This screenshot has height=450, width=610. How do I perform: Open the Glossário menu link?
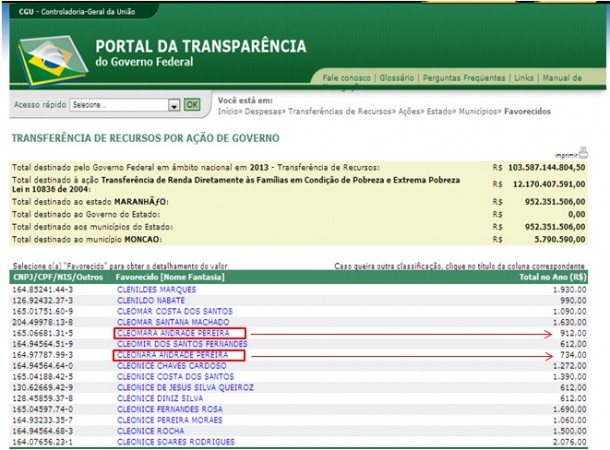(398, 78)
